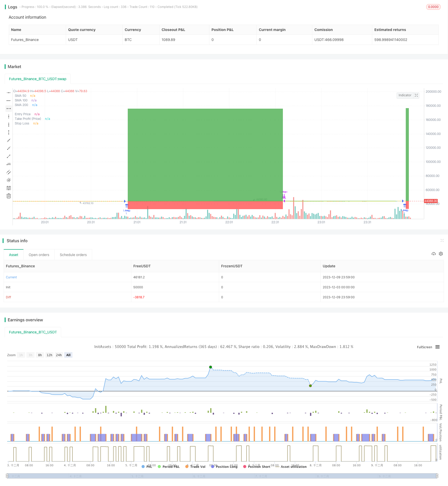Toggle the PnL series in chart legend
The height and width of the screenshot is (486, 448).
(x=147, y=467)
